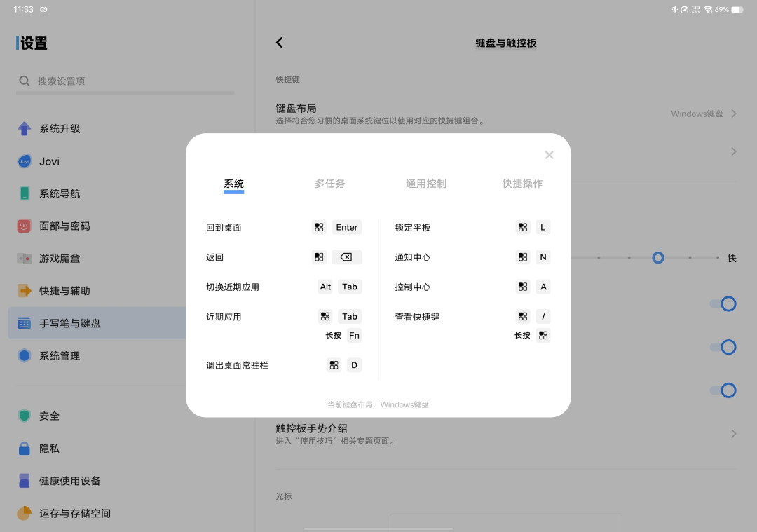Click the 长按 system key icon under 查看快捷键

point(543,336)
